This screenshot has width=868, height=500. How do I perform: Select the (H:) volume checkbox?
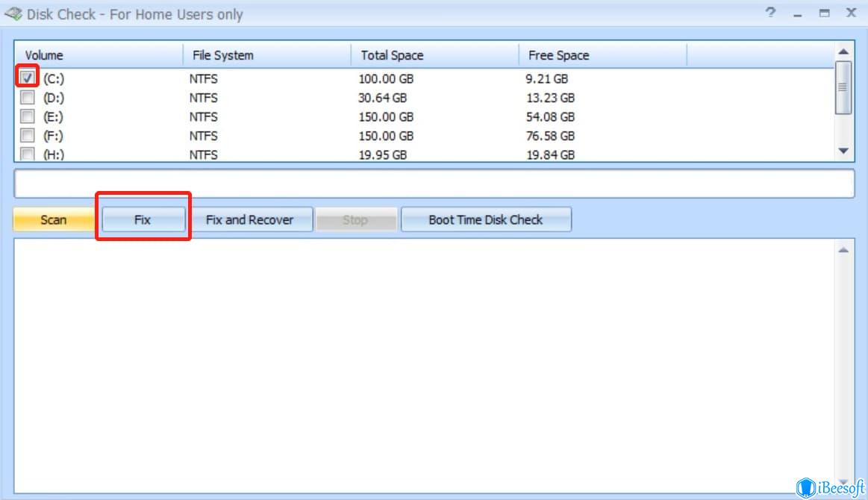pyautogui.click(x=27, y=154)
